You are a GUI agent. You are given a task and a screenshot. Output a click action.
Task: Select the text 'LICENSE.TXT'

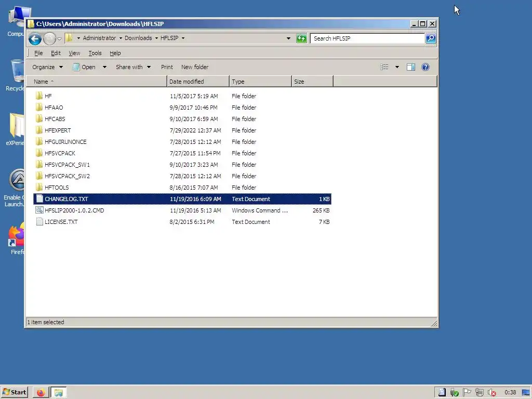61,222
